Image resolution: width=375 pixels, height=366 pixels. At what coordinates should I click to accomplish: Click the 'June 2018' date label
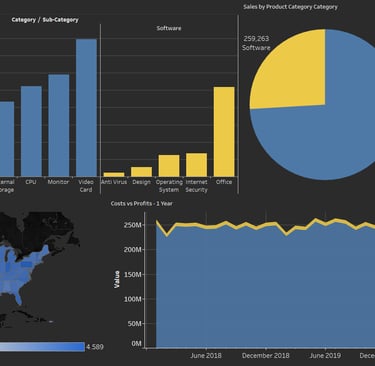[206, 356]
